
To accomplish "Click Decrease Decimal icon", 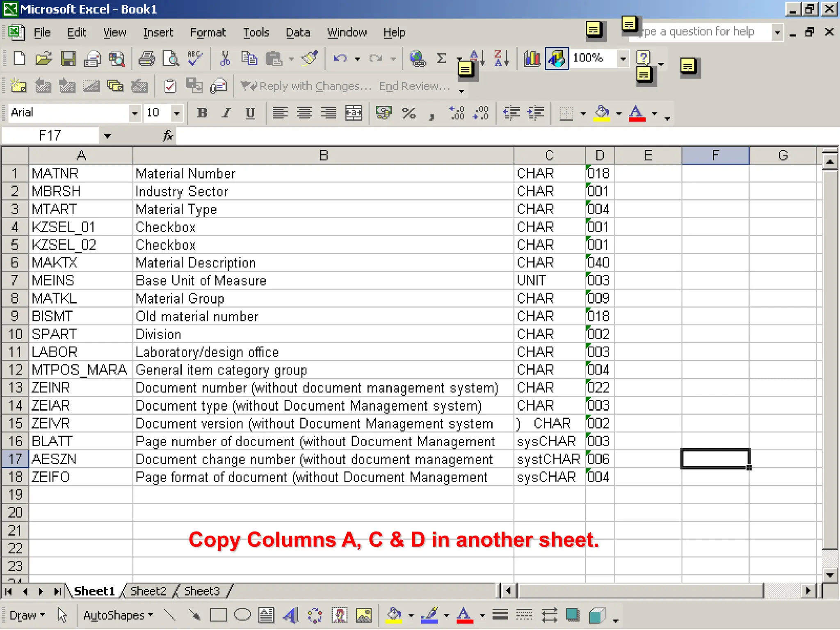I will [481, 113].
